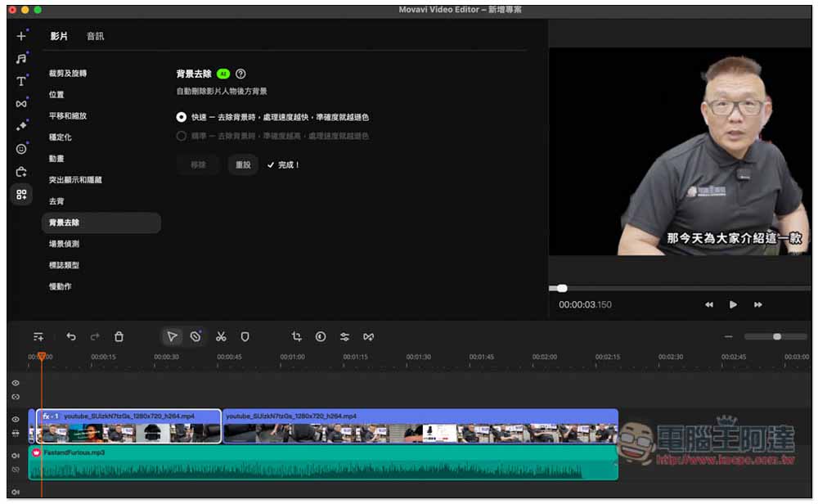Open the Import media plus icon in sidebar
The image size is (818, 504).
tap(21, 36)
